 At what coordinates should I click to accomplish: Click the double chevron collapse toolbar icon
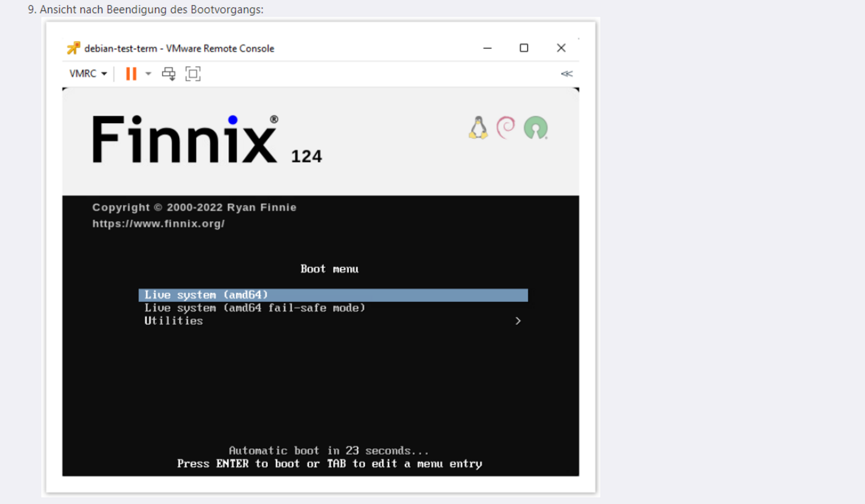point(566,74)
